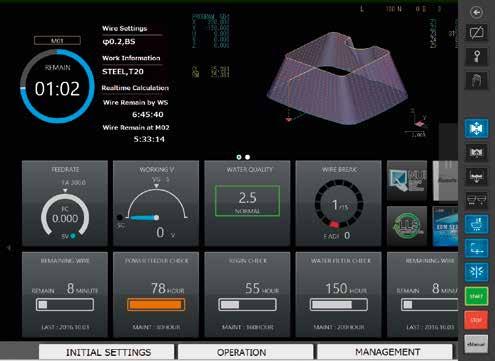Open the green circular logo thumbnail

pos(407,226)
